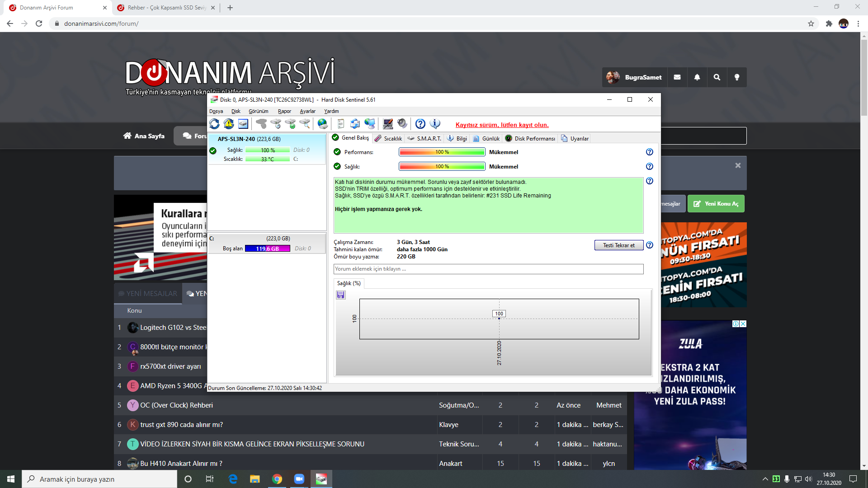Screen dimensions: 868x488
Task: Click the C: partition free space bar
Action: pos(267,249)
